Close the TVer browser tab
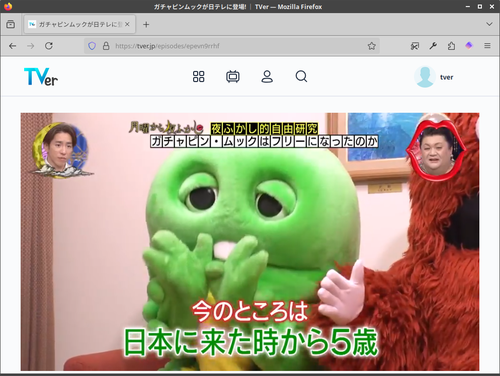 click(x=127, y=24)
